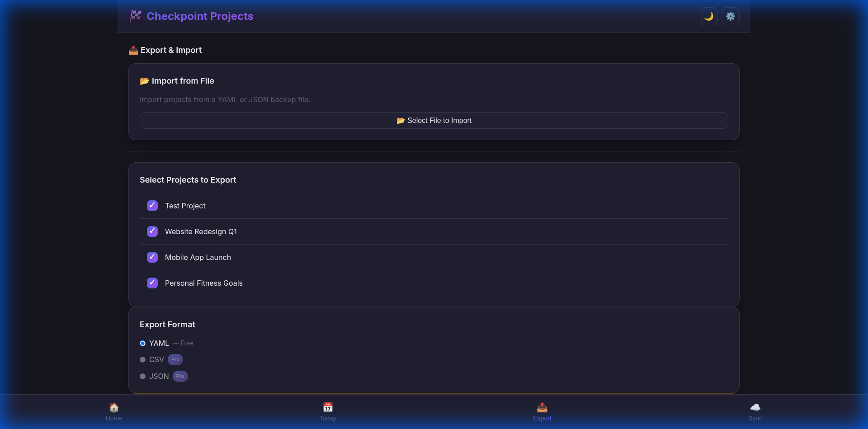Image resolution: width=868 pixels, height=429 pixels.
Task: Open the Home tab label
Action: pyautogui.click(x=114, y=418)
